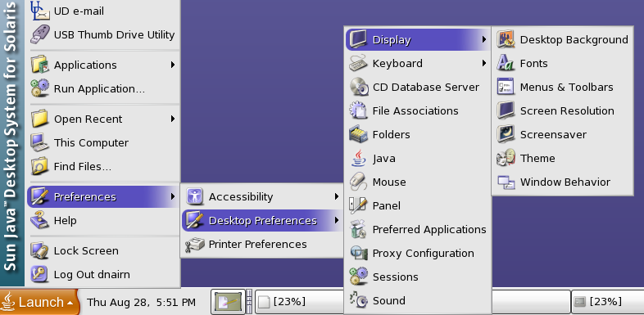Click the Java coffee cup icon
The height and width of the screenshot is (315, 644).
359,159
